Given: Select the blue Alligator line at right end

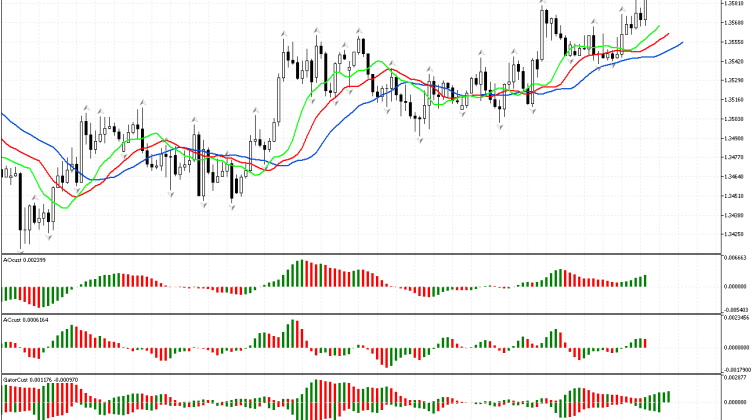Looking at the screenshot, I should 680,44.
